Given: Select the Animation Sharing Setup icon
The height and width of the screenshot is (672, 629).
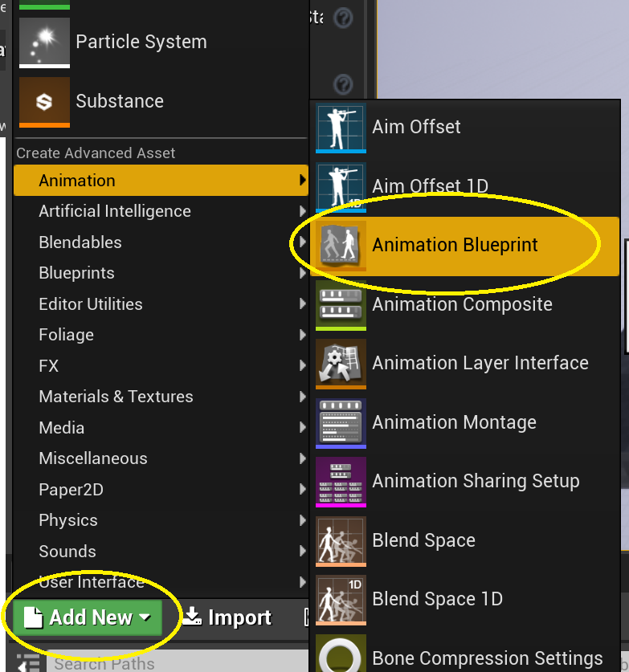Looking at the screenshot, I should tap(341, 482).
